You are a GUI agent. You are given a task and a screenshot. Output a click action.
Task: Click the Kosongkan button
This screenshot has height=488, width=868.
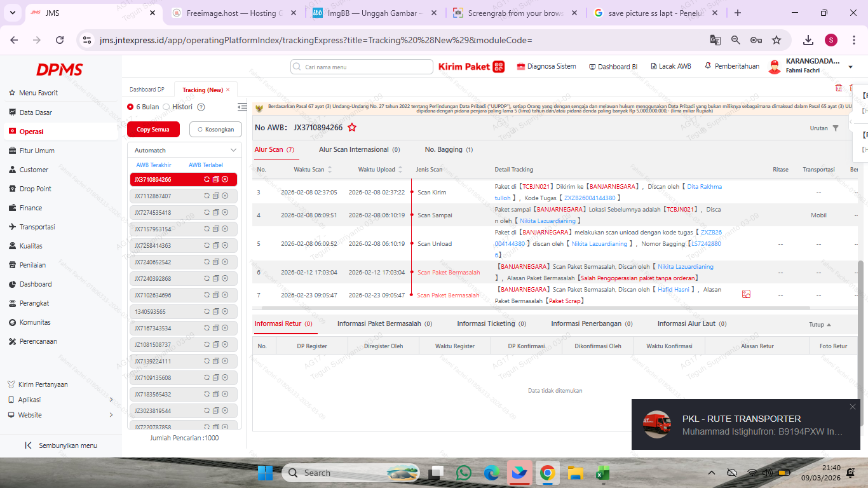coord(215,129)
